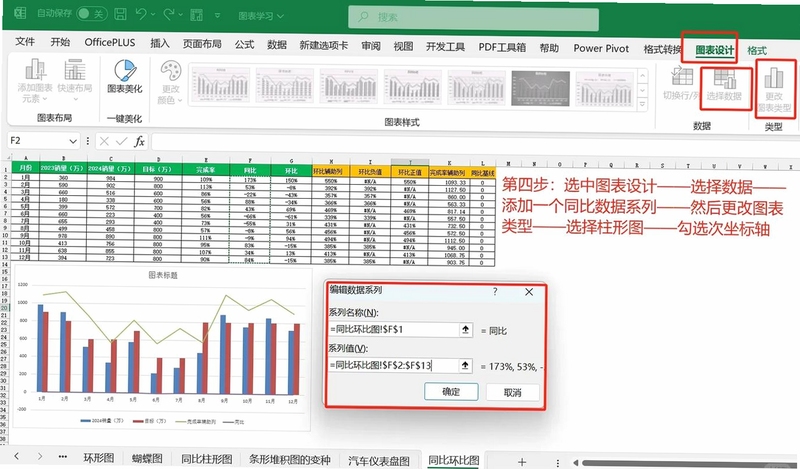Click the Undo arrow icon
The height and width of the screenshot is (469, 800).
[141, 14]
